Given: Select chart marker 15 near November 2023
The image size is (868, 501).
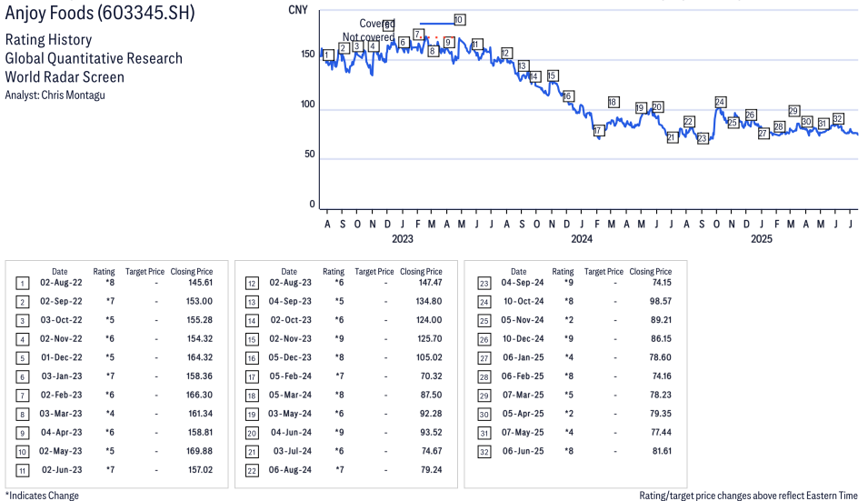Looking at the screenshot, I should coord(552,75).
